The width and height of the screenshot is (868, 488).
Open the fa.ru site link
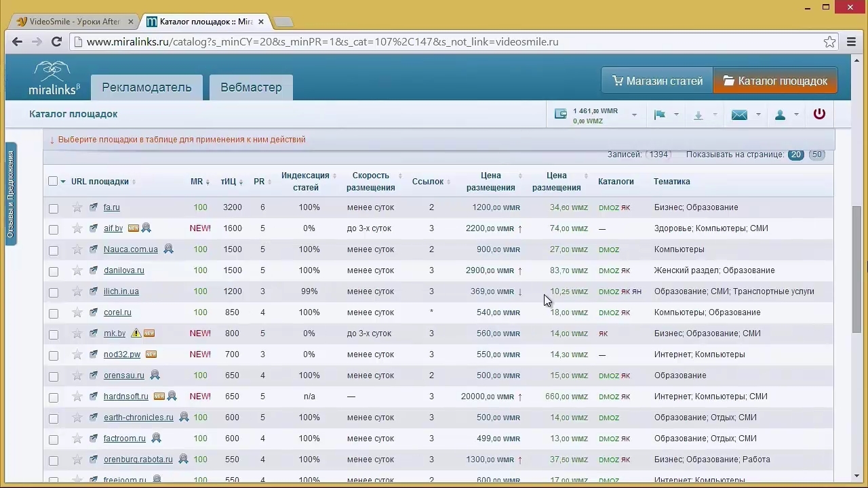tap(111, 207)
